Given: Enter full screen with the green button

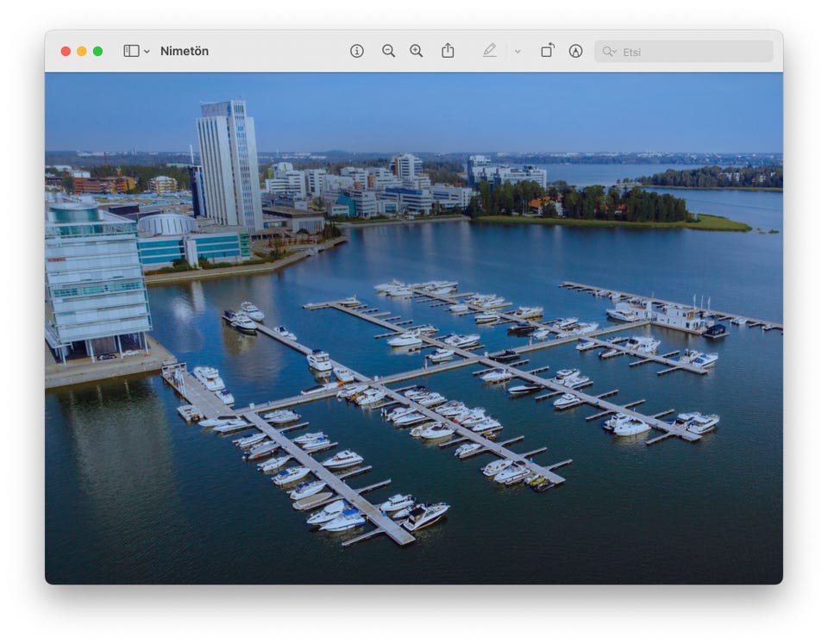Looking at the screenshot, I should point(98,52).
